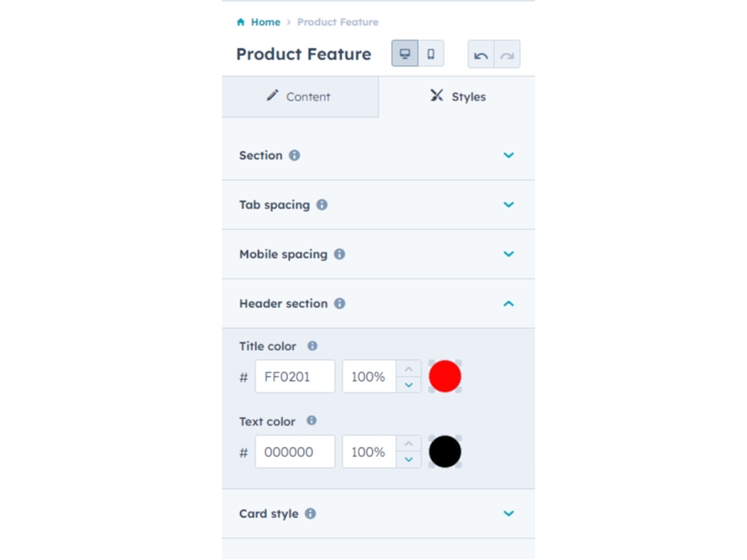
Task: Expand the Mobile spacing panel
Action: pos(508,254)
